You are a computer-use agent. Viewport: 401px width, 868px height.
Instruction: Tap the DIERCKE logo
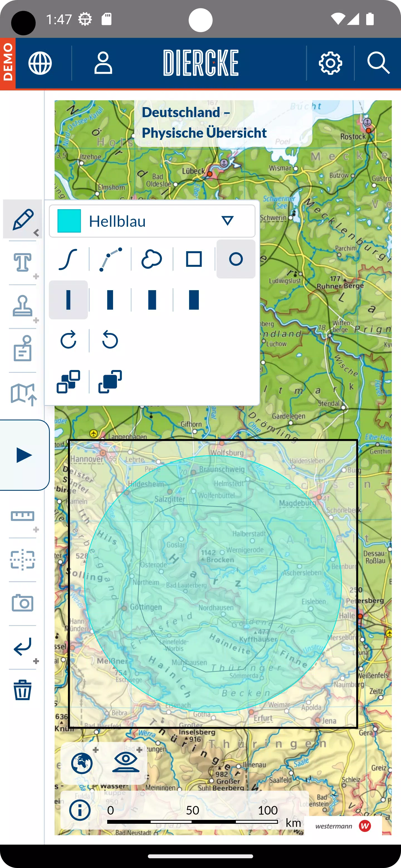201,63
